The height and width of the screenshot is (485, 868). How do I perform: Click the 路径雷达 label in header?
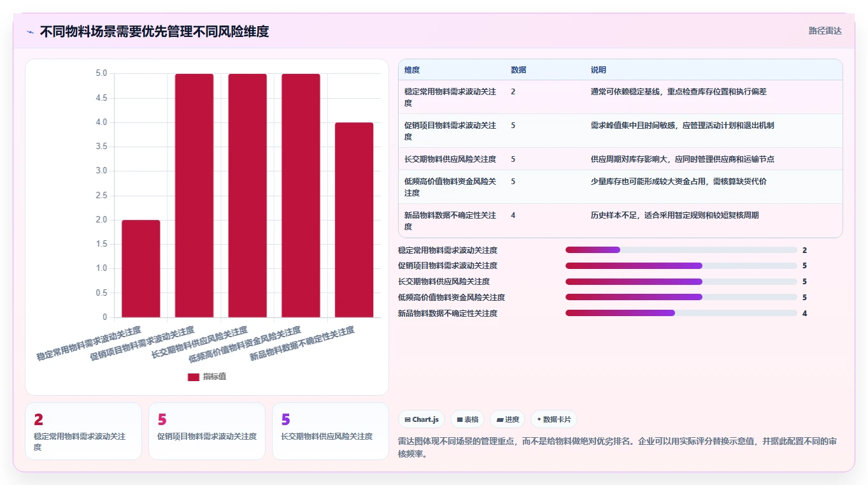[825, 31]
